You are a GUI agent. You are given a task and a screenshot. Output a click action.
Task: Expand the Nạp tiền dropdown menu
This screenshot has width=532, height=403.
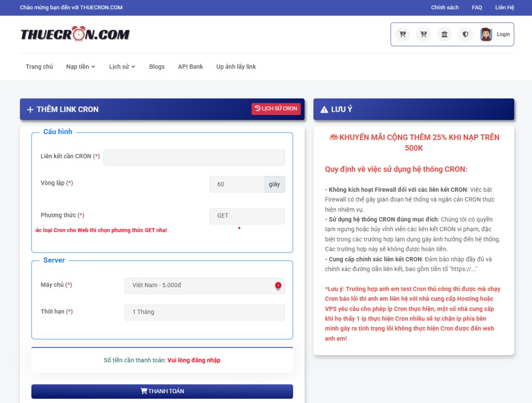coord(81,67)
